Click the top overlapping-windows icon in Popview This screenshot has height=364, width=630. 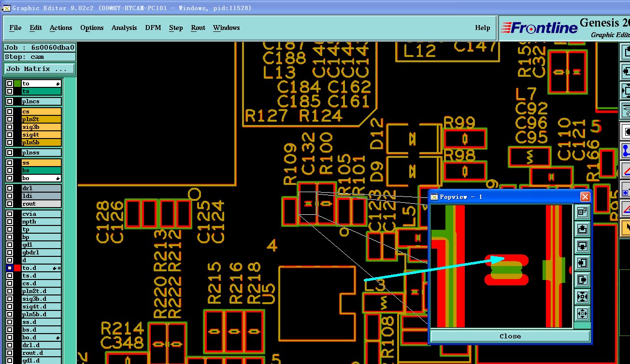[x=582, y=211]
